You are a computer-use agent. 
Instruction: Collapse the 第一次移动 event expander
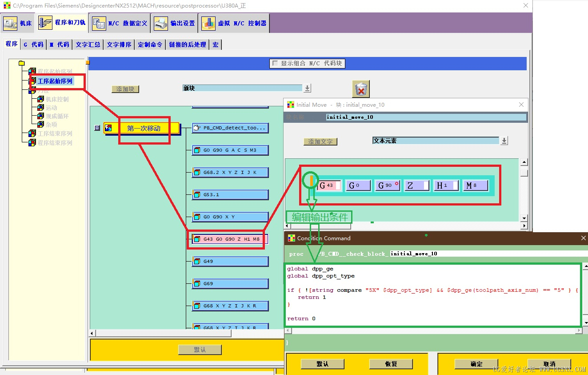coord(97,128)
